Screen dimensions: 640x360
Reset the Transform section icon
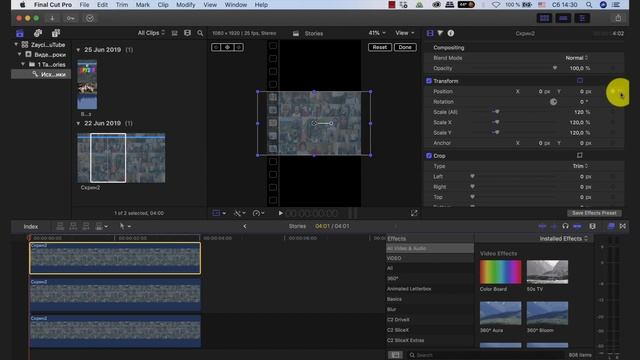click(x=580, y=80)
